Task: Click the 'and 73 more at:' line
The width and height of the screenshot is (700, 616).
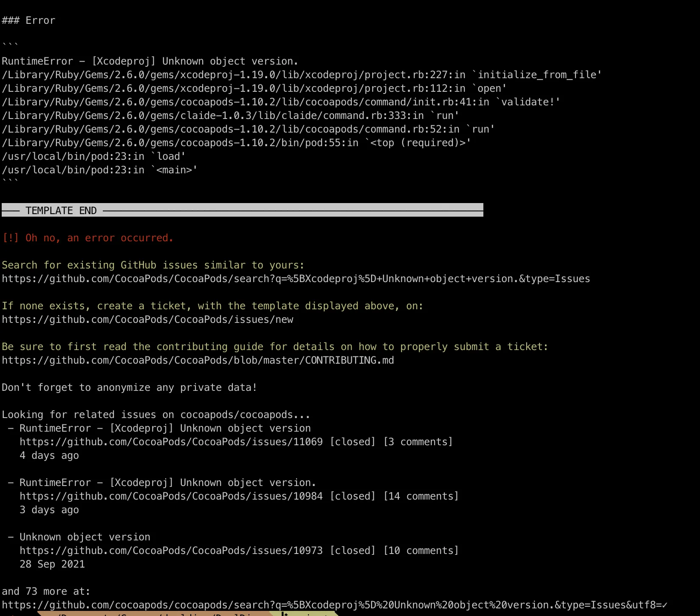Action: (46, 591)
